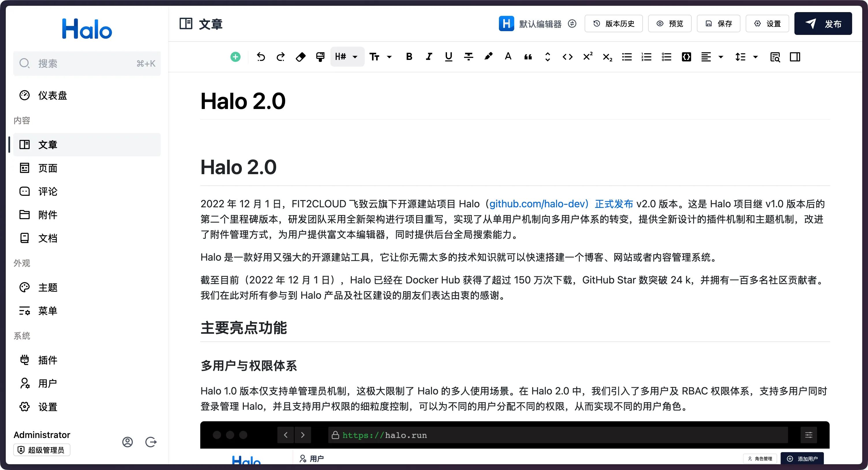Screen dimensions: 868x470
Task: Select the format painter tool
Action: (320, 57)
